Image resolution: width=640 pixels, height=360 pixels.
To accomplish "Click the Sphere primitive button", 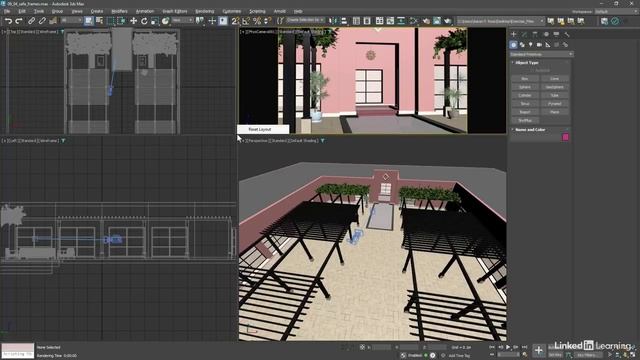I will point(525,87).
